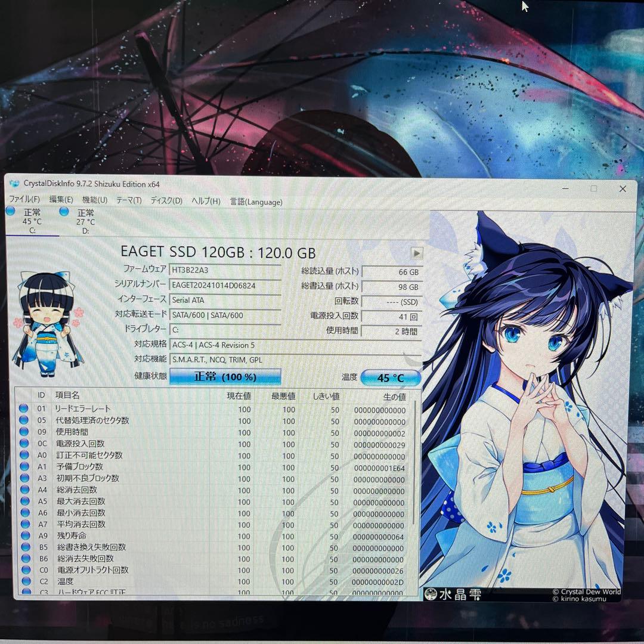Open the 機能(U) menu

click(x=94, y=200)
